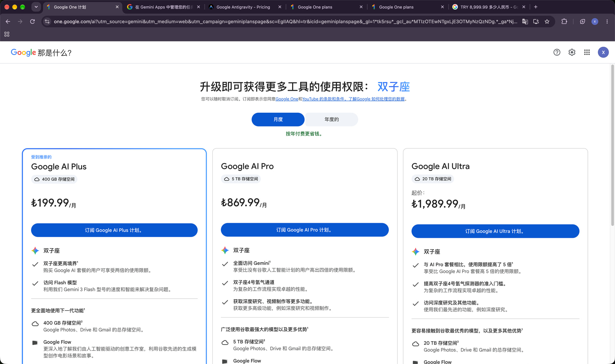The image size is (615, 364).
Task: Click the Chrome profile avatar in toolbar
Action: click(595, 21)
